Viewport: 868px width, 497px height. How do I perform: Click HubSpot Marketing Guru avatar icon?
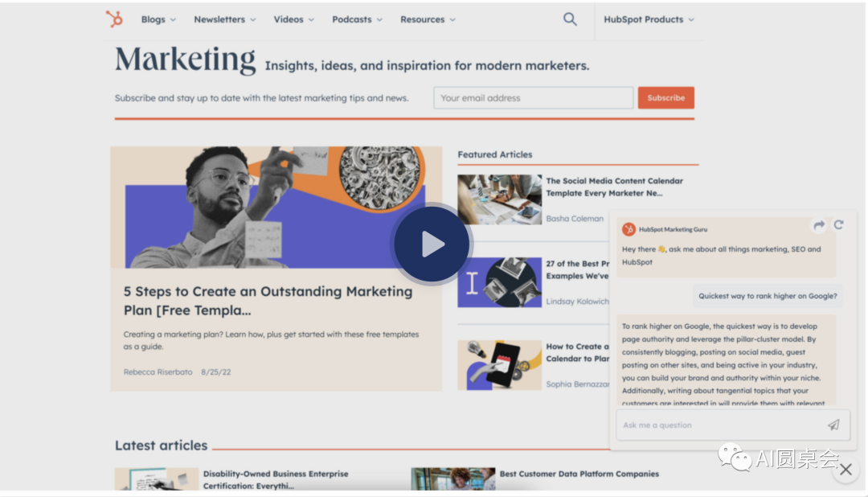pos(628,229)
